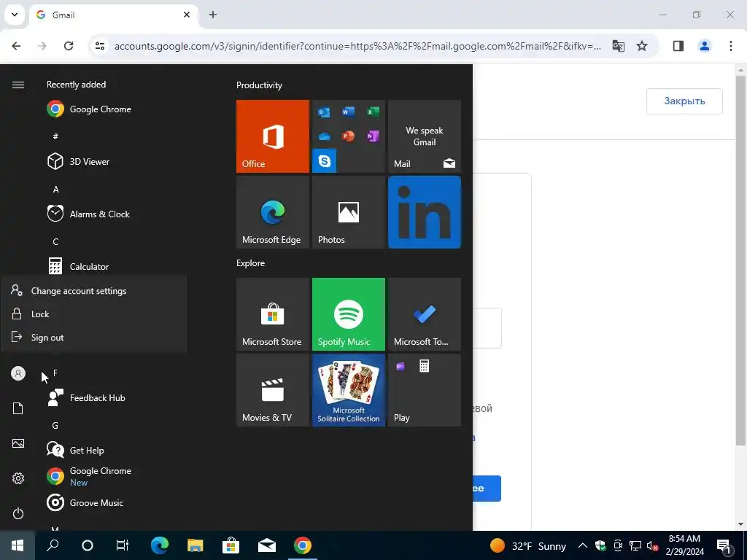
Task: Launch Calculator from the app list
Action: (x=79, y=266)
